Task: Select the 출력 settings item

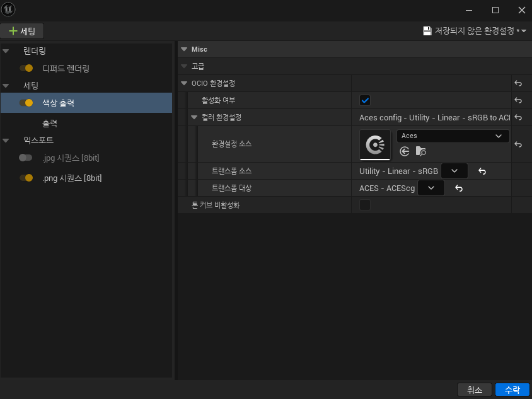Action: [50, 124]
